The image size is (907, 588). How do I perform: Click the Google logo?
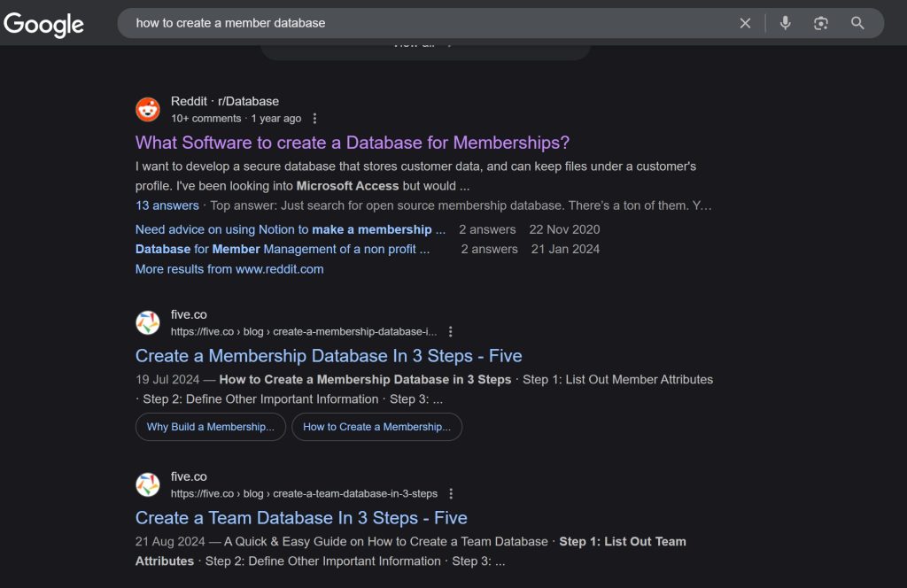[x=44, y=24]
